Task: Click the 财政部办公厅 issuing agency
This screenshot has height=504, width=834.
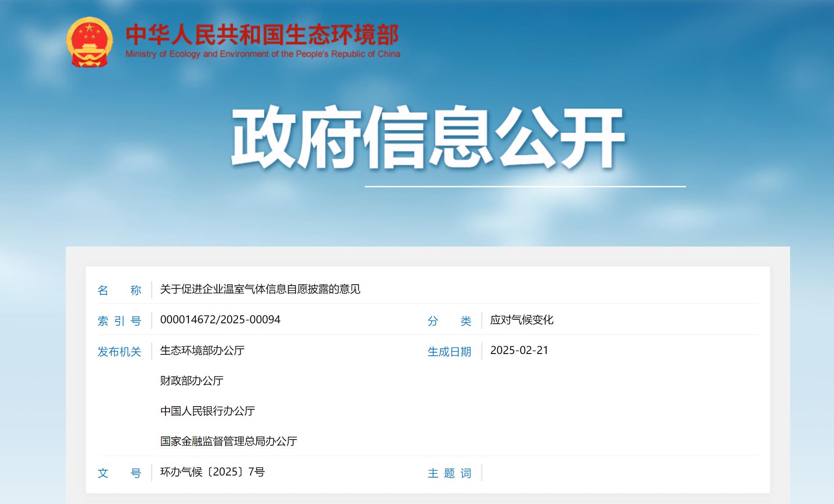Action: 192,381
